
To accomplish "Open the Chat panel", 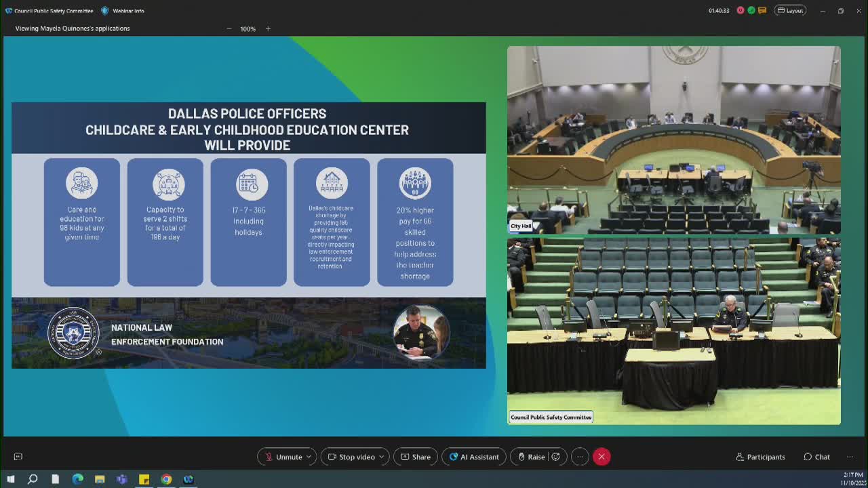I will click(816, 457).
